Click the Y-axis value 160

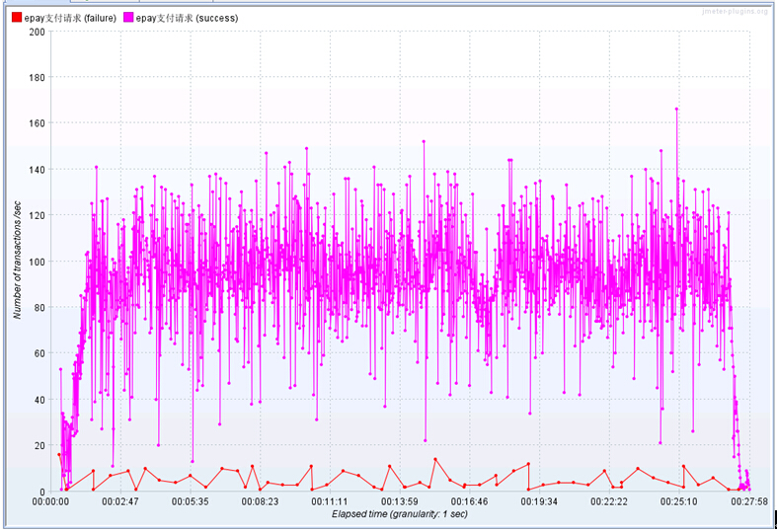(38, 123)
